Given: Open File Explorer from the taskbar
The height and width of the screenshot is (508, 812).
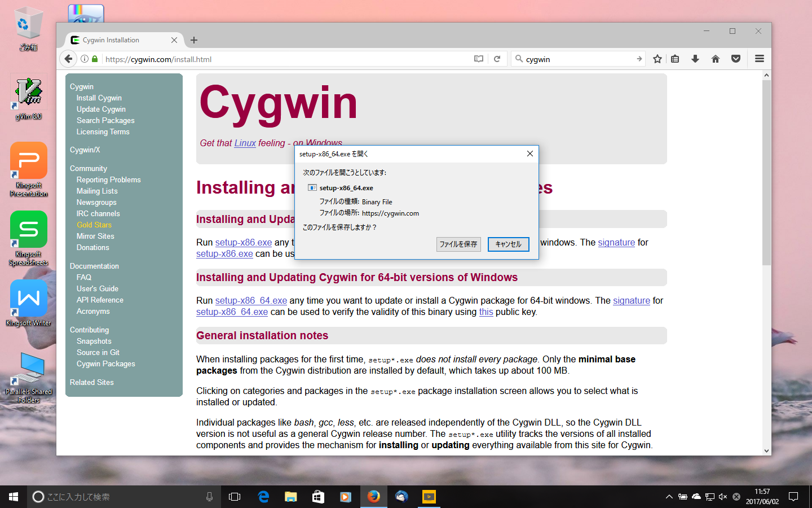Looking at the screenshot, I should (x=291, y=497).
